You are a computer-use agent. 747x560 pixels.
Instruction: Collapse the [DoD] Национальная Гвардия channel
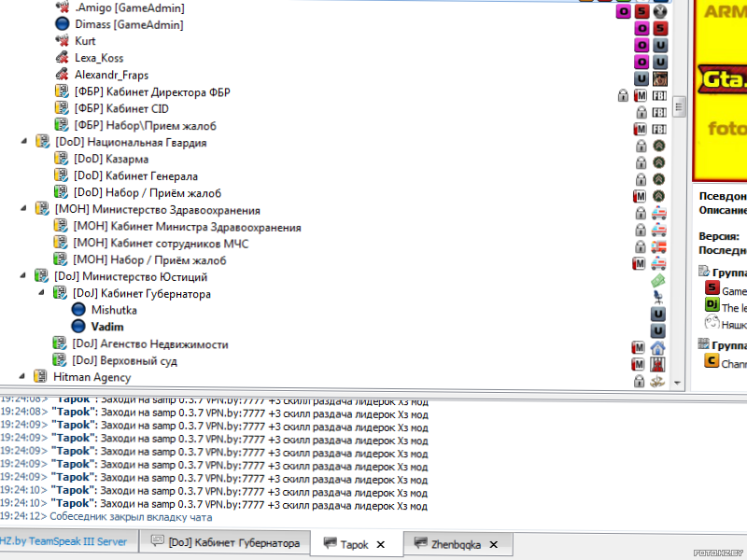coord(23,142)
